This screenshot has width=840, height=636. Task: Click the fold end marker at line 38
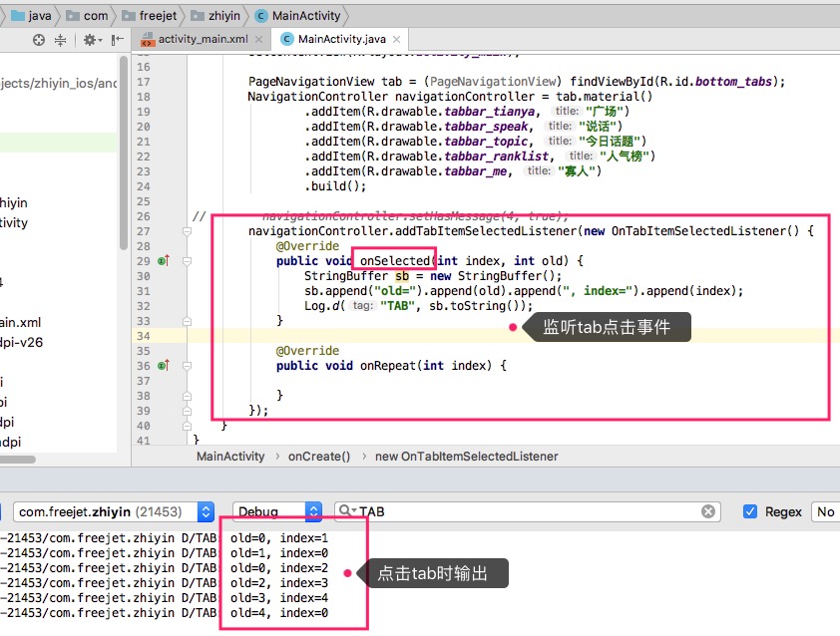187,396
